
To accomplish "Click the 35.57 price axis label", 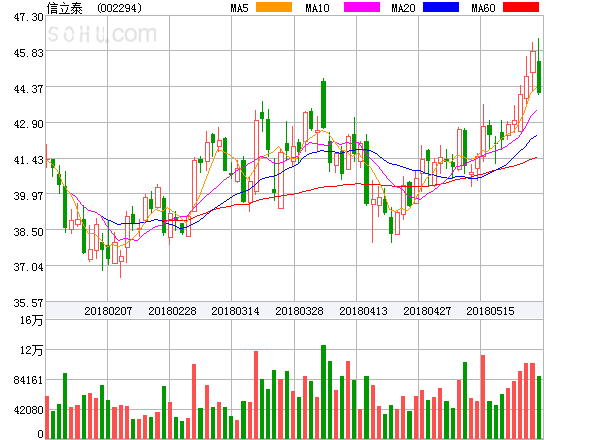I will tap(28, 303).
